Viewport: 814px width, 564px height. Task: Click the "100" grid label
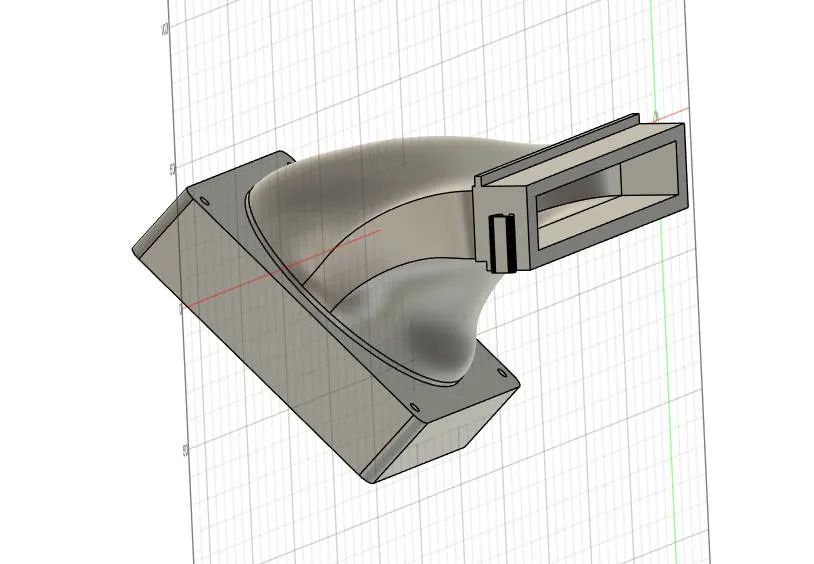click(x=165, y=30)
